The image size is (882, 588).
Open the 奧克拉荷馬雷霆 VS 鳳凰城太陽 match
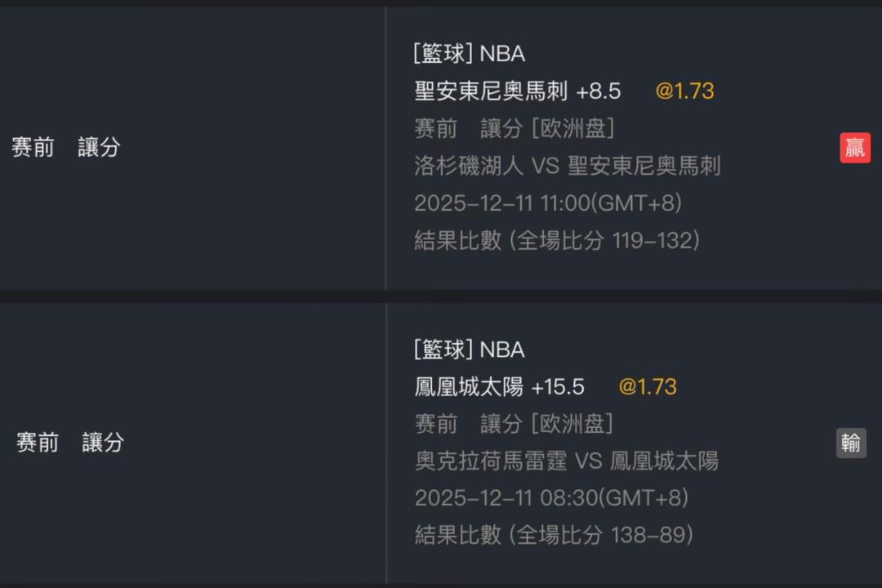click(x=566, y=461)
